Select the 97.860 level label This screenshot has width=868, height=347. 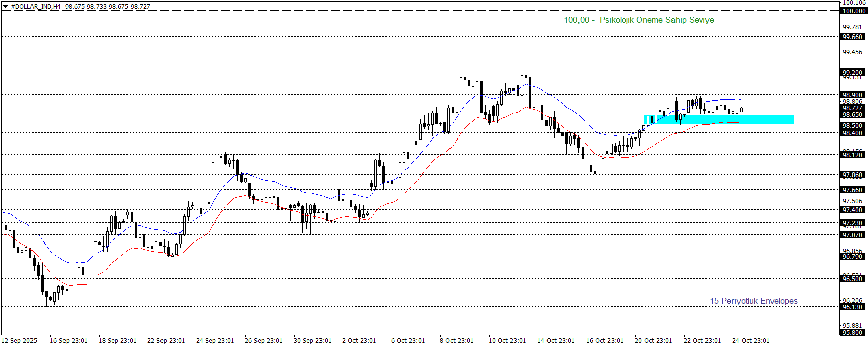[852, 175]
